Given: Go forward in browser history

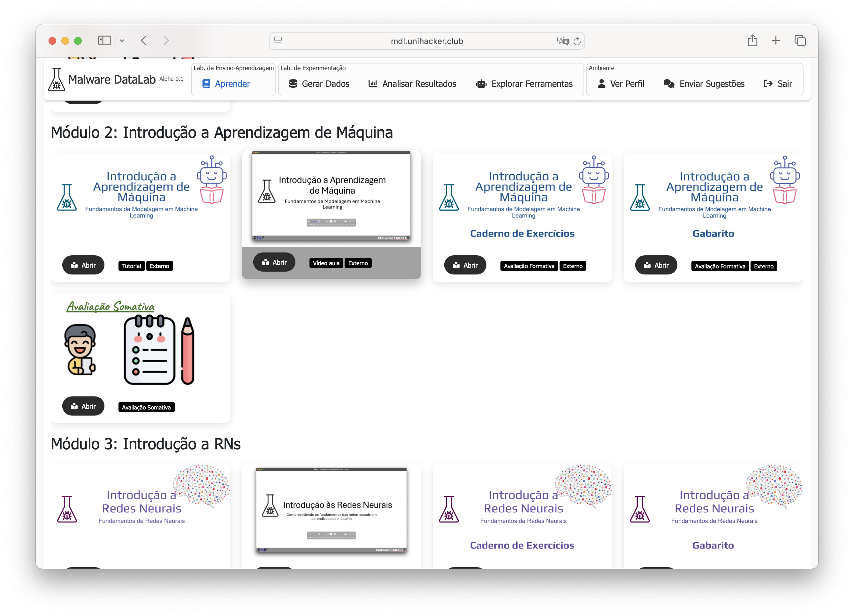Looking at the screenshot, I should tap(166, 41).
